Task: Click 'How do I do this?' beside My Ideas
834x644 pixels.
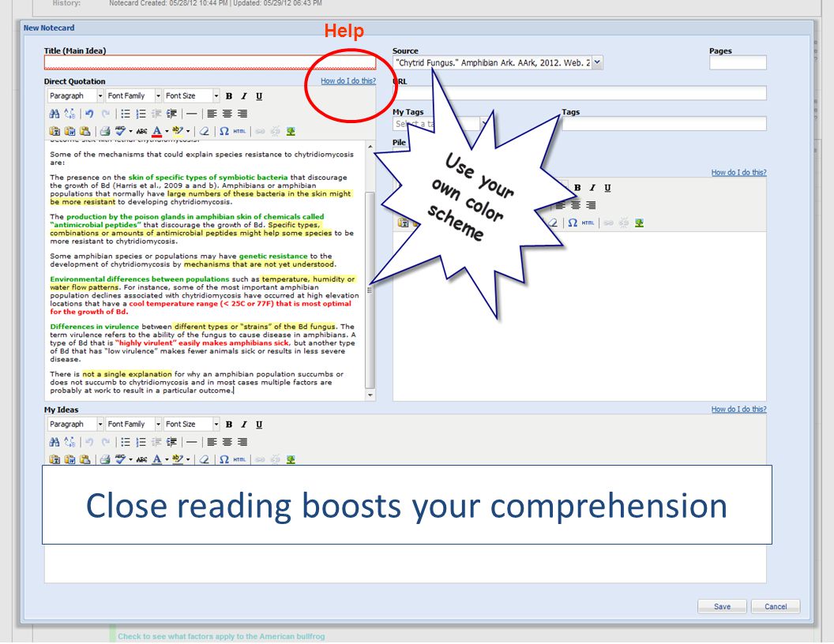Action: [x=738, y=409]
